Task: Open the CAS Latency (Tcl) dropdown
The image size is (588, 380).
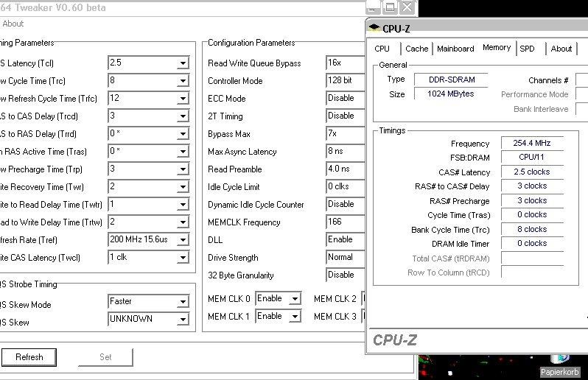Action: point(183,63)
